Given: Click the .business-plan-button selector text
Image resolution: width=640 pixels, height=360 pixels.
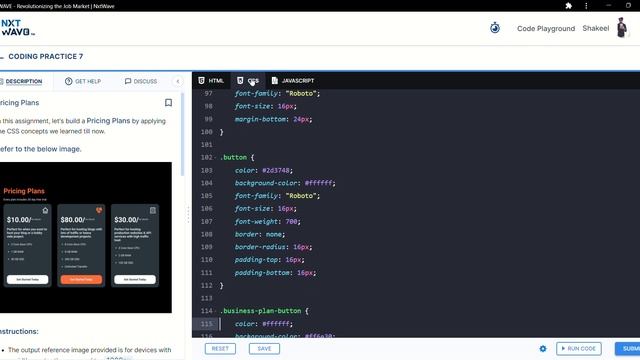Looking at the screenshot, I should pyautogui.click(x=260, y=311).
